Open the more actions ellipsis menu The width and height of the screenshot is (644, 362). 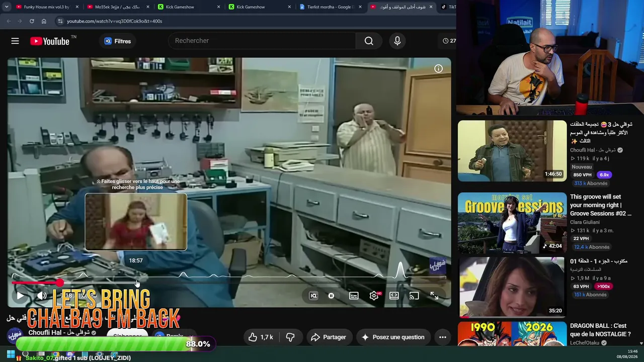pyautogui.click(x=443, y=337)
